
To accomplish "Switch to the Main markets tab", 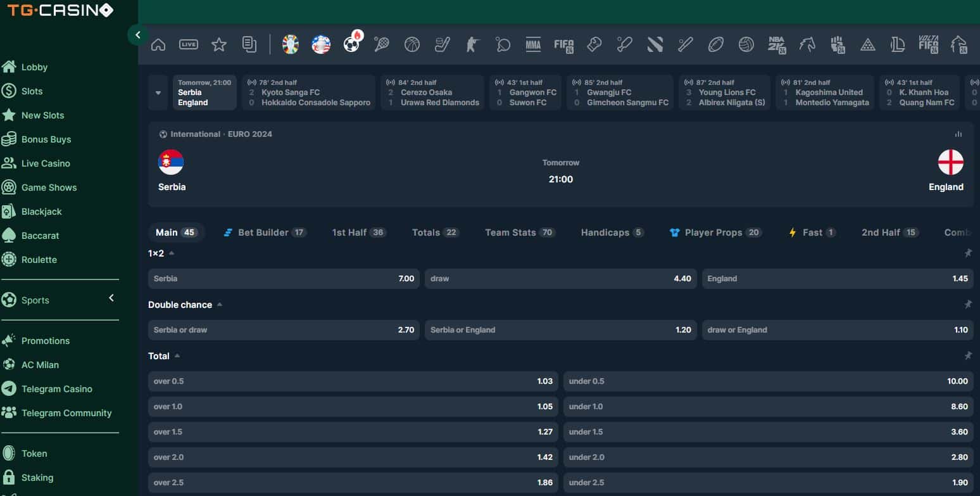I will 176,232.
